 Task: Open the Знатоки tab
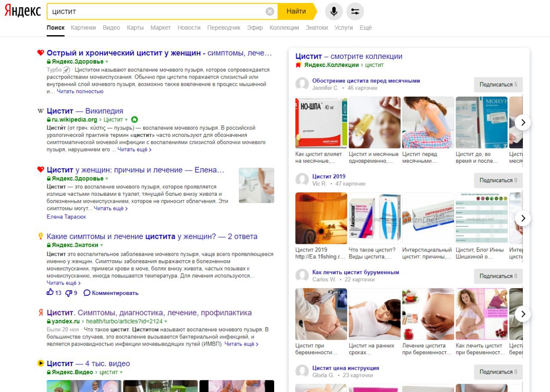point(317,27)
